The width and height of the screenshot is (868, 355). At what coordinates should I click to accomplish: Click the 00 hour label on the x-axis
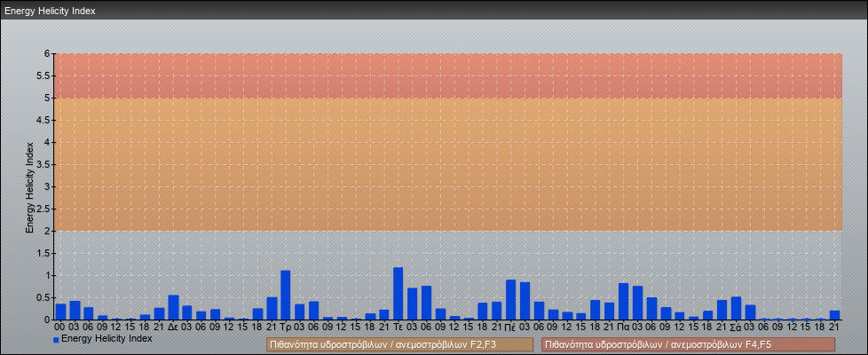[x=60, y=327]
